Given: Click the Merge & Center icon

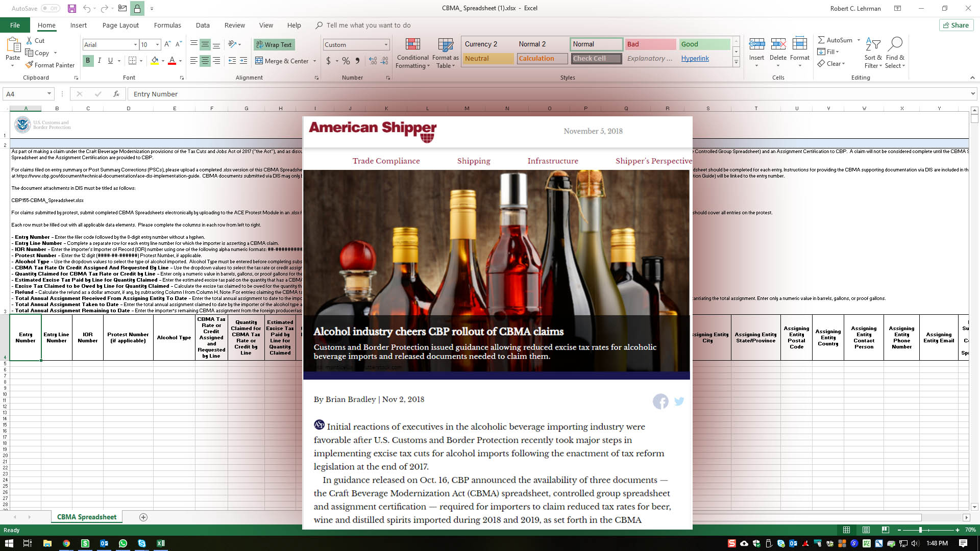Looking at the screenshot, I should click(259, 61).
